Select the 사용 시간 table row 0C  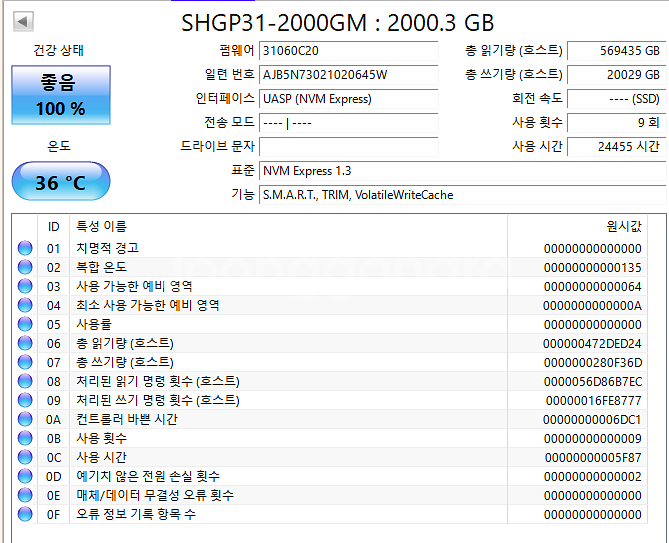click(330, 457)
